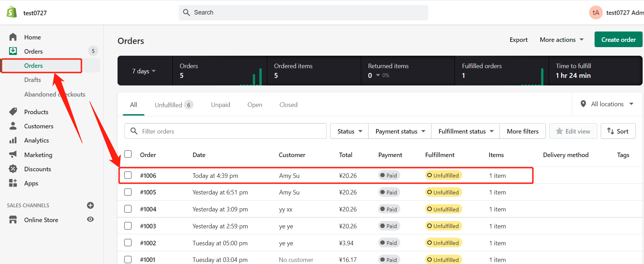Select all orders with header checkbox
This screenshot has height=264, width=644.
point(128,154)
